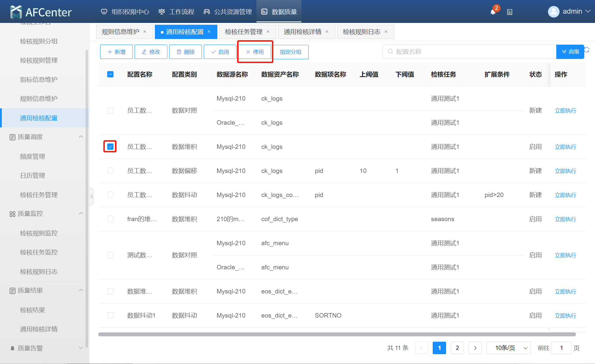Open the document list icon in header
The height and width of the screenshot is (364, 595).
510,12
